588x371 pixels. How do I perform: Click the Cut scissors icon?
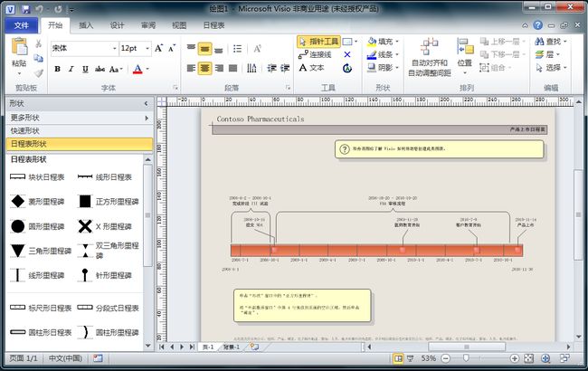38,43
